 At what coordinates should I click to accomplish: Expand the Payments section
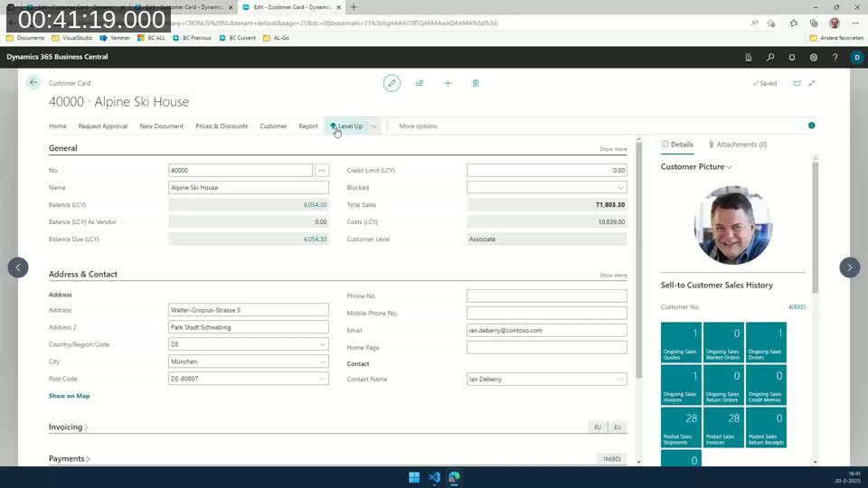coord(70,459)
